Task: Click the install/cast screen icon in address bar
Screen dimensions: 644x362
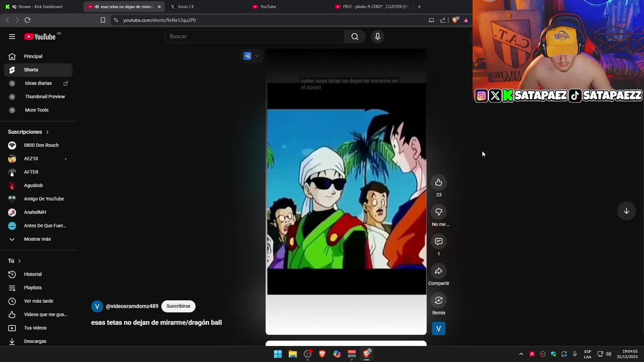Action: click(431, 20)
